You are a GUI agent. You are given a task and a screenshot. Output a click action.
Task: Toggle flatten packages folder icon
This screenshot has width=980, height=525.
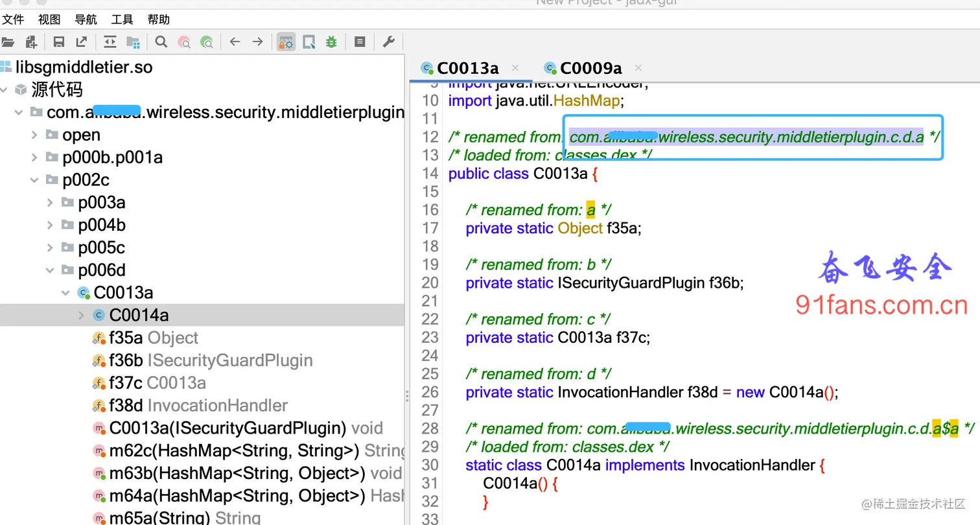133,42
